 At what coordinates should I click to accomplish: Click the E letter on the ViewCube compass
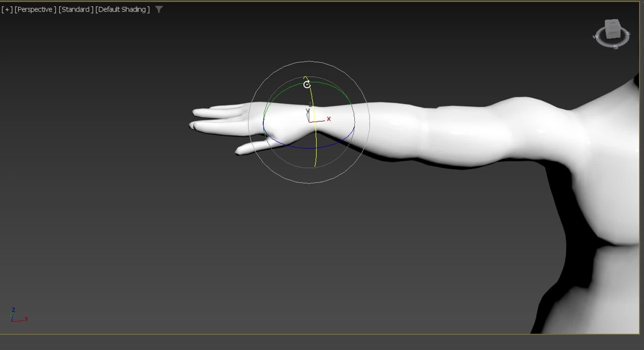point(628,33)
